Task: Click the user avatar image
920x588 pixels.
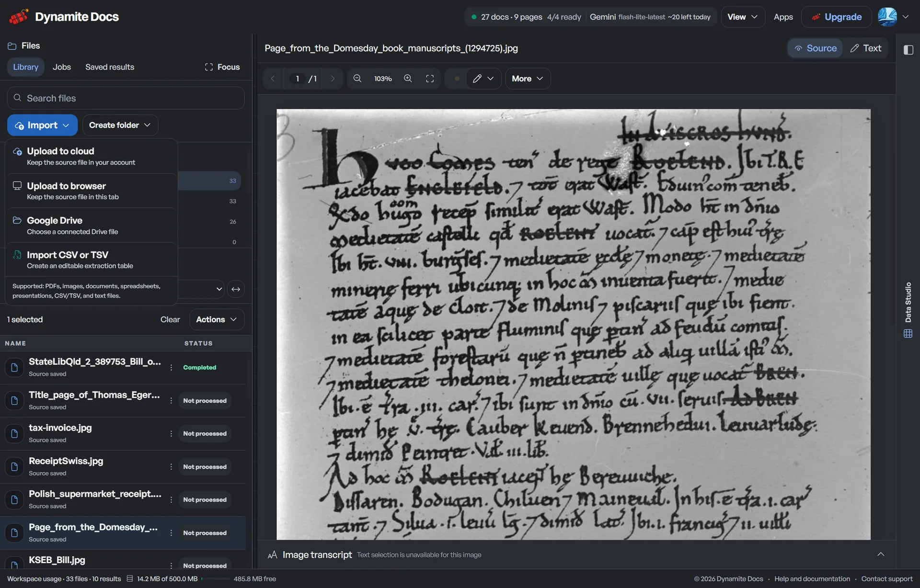Action: click(x=887, y=17)
